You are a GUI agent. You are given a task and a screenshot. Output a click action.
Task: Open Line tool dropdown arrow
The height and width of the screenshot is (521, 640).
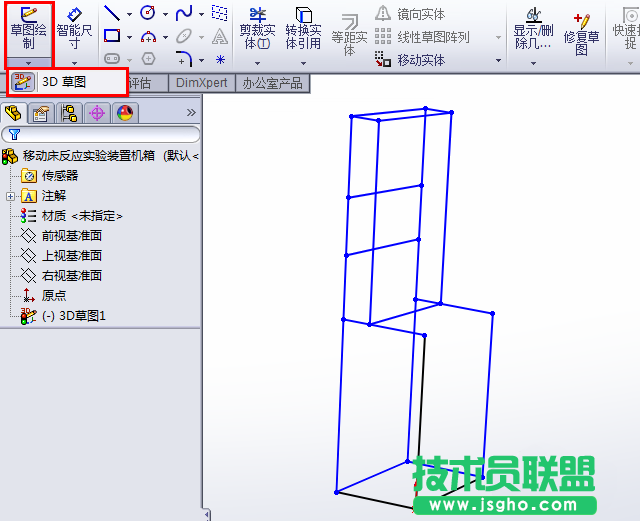point(129,14)
